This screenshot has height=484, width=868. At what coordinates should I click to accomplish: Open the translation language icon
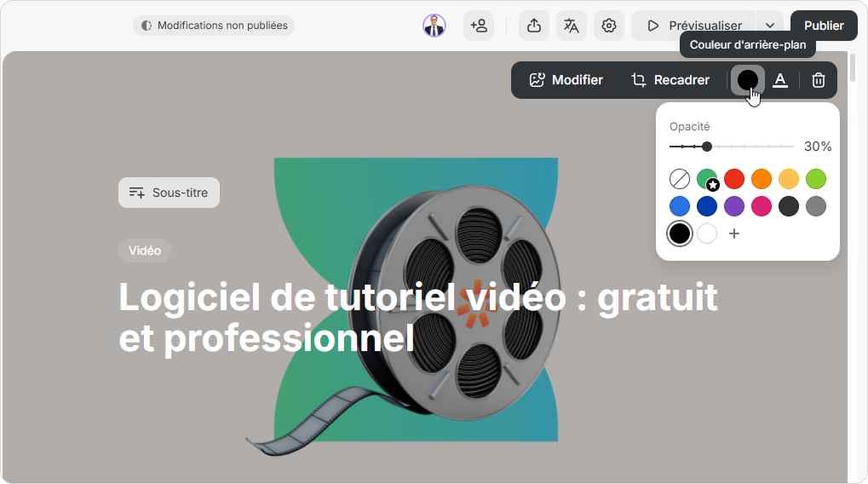click(572, 26)
